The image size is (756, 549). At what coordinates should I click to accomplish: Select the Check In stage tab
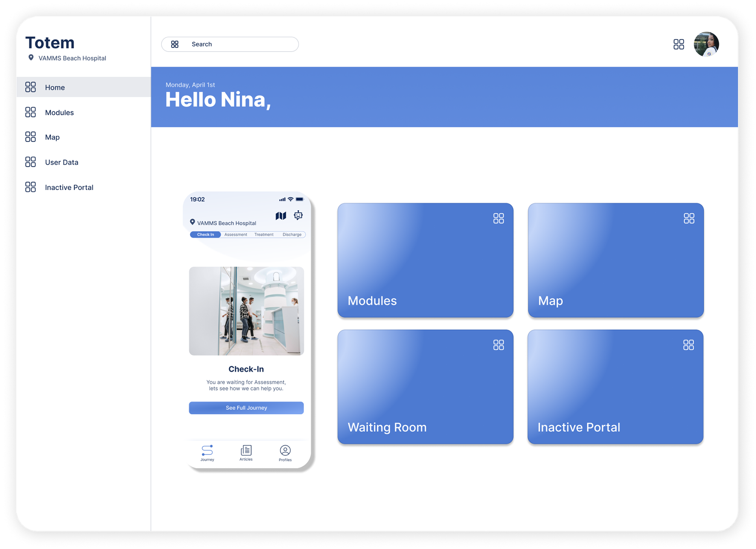pyautogui.click(x=206, y=235)
